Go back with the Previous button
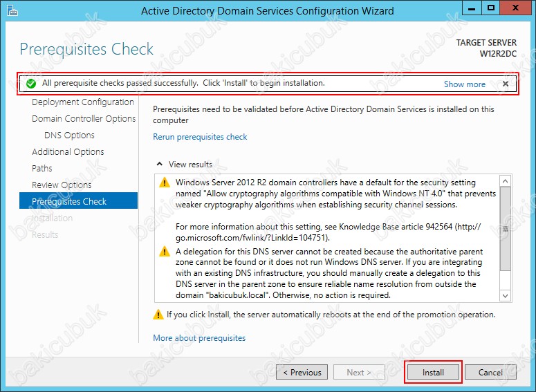The image size is (536, 392). pyautogui.click(x=302, y=372)
